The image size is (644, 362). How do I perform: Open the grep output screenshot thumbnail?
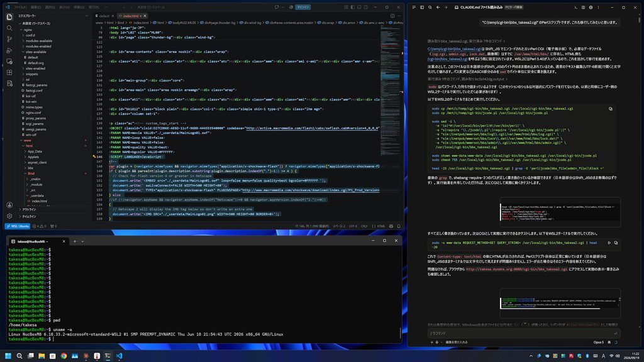(560, 212)
